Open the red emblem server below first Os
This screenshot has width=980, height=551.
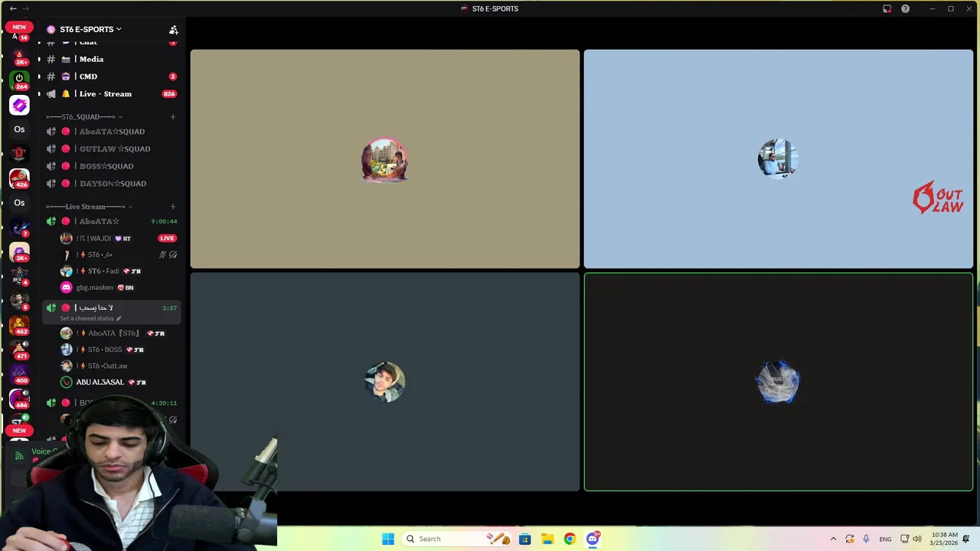(x=19, y=154)
